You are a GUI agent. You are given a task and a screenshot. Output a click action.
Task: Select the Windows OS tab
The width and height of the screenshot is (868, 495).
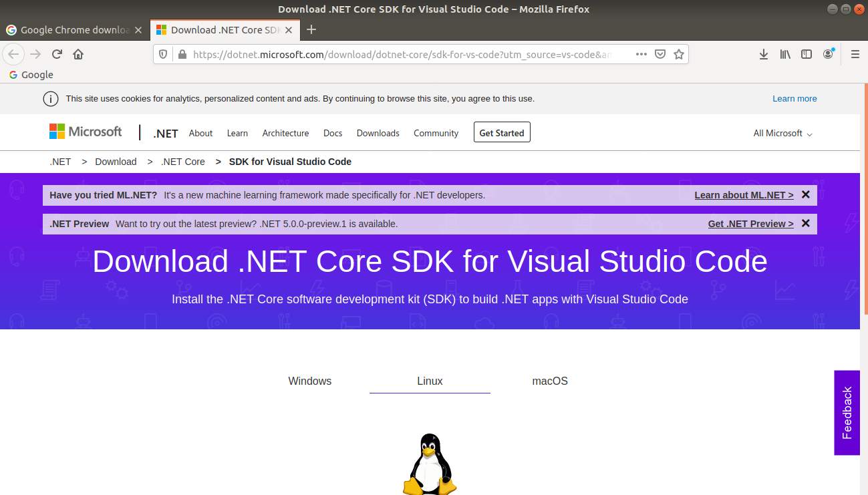click(x=310, y=381)
